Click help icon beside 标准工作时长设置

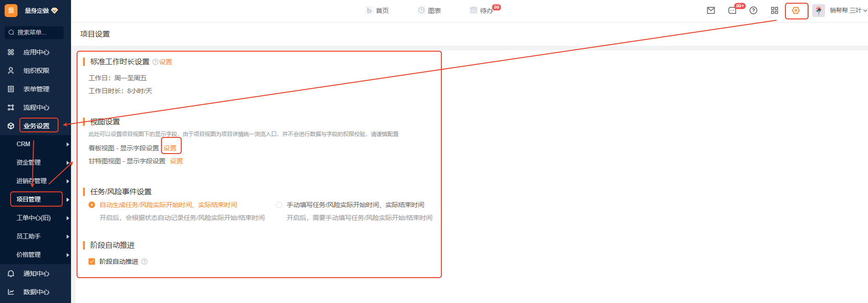[155, 62]
